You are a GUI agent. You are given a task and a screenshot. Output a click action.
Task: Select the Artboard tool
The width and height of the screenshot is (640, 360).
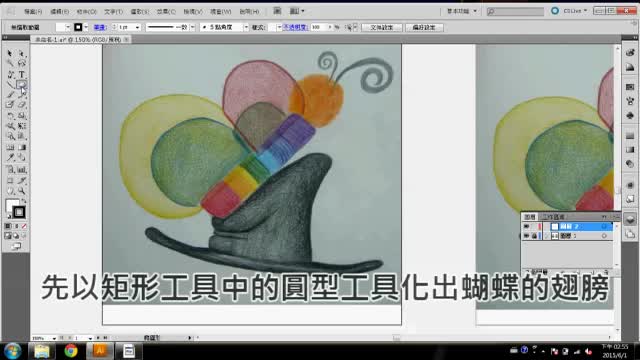(x=10, y=180)
